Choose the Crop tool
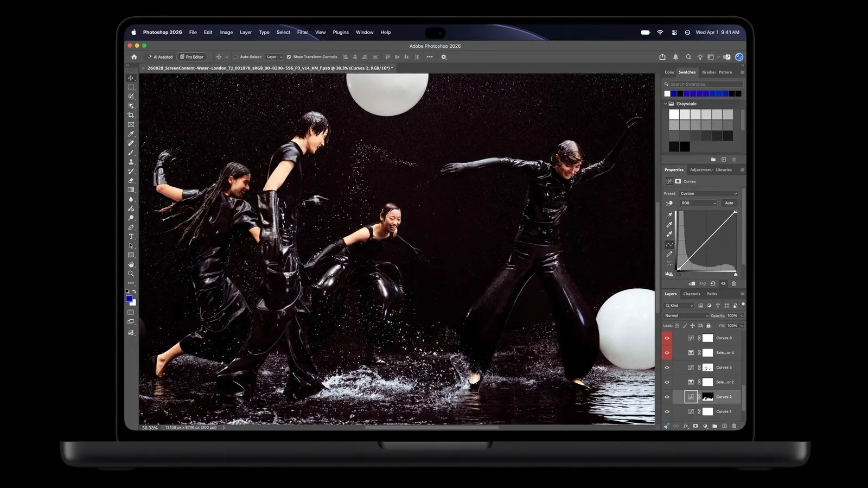This screenshot has height=488, width=868. point(131,115)
